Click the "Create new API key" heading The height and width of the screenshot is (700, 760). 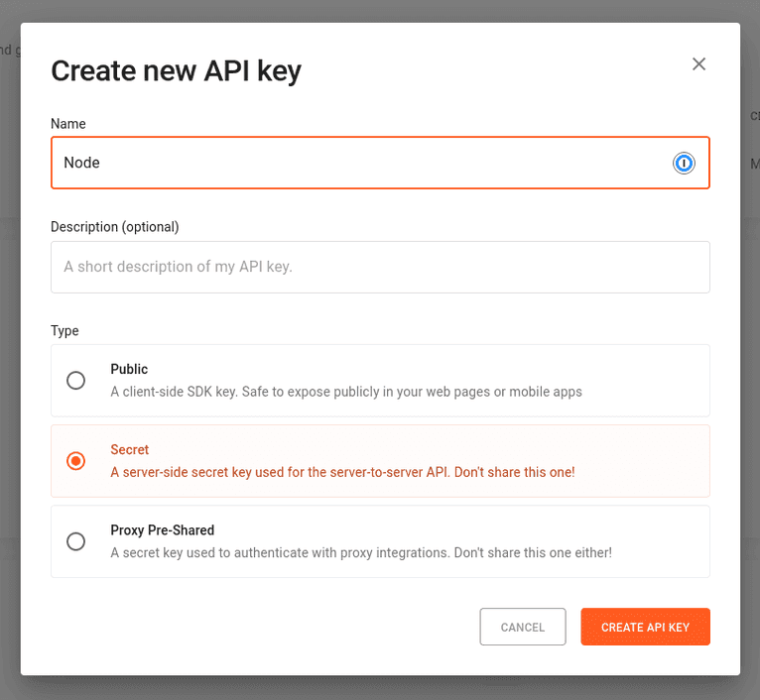176,70
